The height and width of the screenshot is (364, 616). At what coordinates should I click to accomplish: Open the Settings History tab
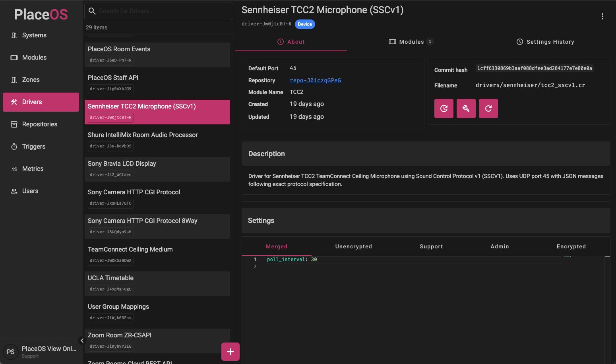point(545,41)
